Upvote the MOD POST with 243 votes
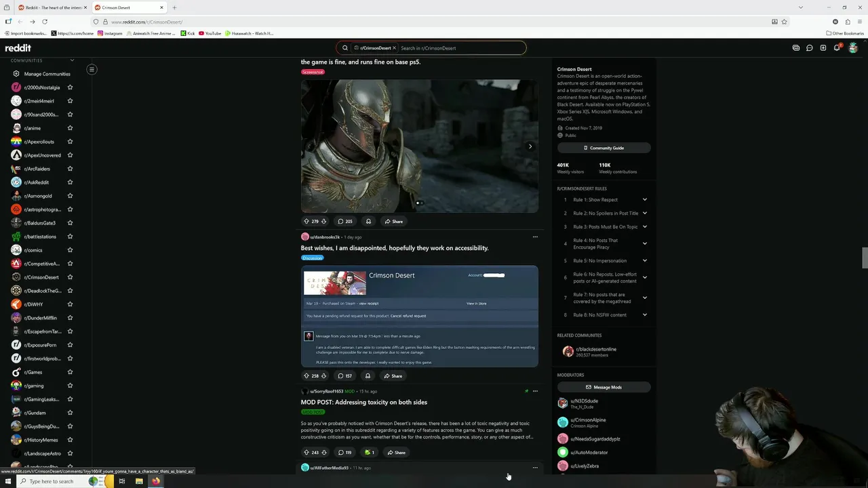Image resolution: width=868 pixels, height=488 pixels. (307, 452)
